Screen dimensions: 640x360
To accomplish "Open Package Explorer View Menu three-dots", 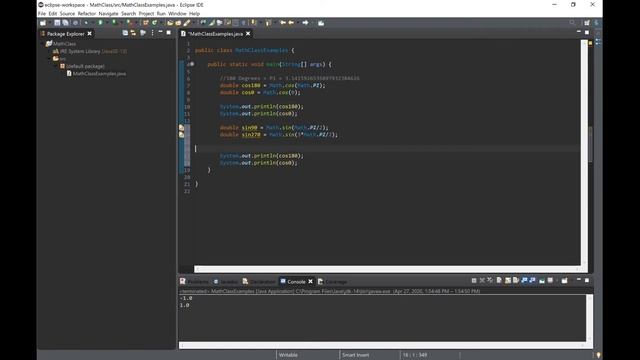I will point(153,33).
